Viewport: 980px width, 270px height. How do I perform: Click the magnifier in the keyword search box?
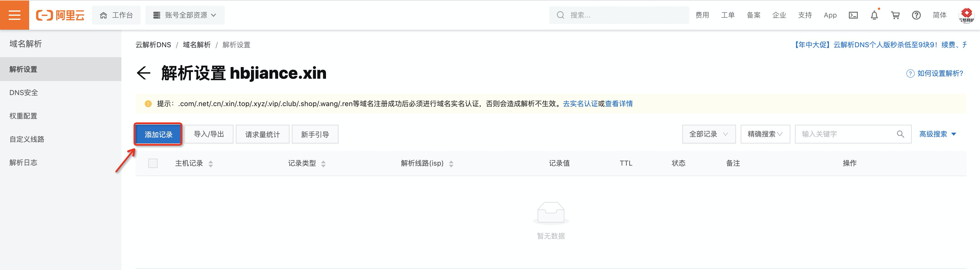click(x=901, y=134)
